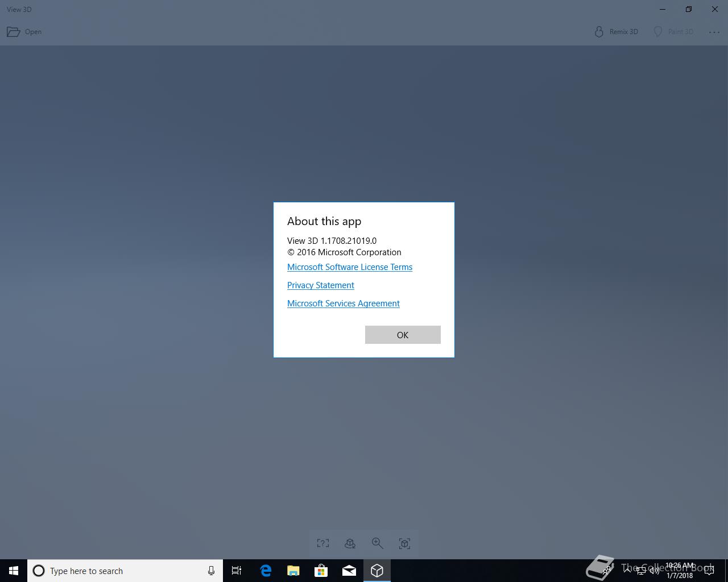728x582 pixels.
Task: Launch Microsoft Edge from the taskbar
Action: [x=266, y=571]
